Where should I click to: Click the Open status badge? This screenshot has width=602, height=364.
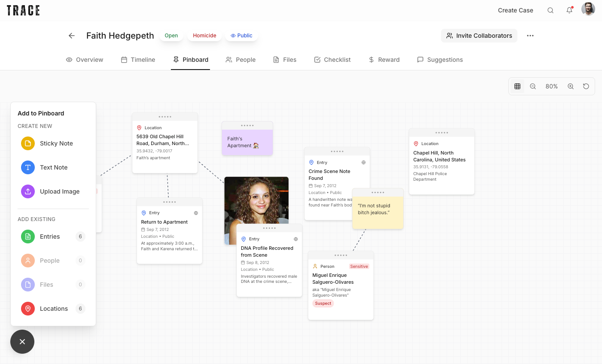(x=171, y=36)
